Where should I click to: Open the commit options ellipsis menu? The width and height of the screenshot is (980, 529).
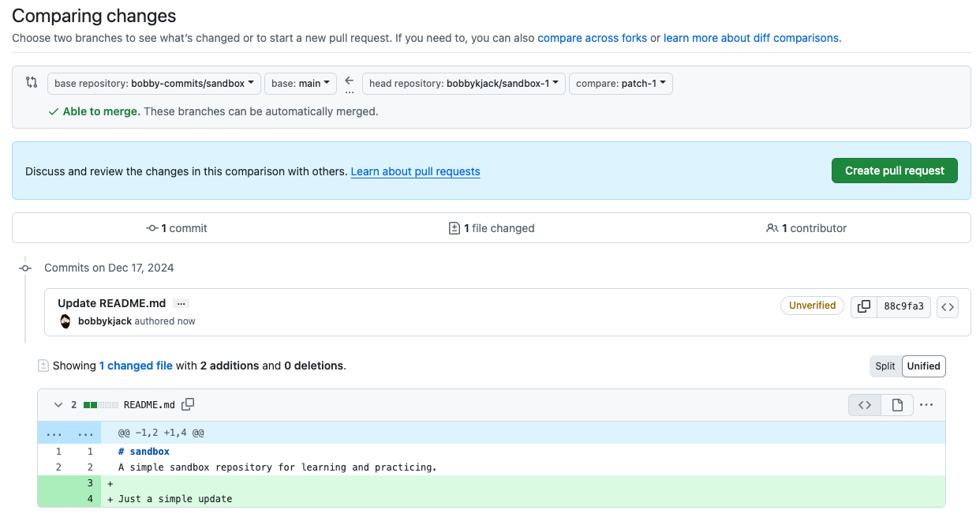(181, 302)
